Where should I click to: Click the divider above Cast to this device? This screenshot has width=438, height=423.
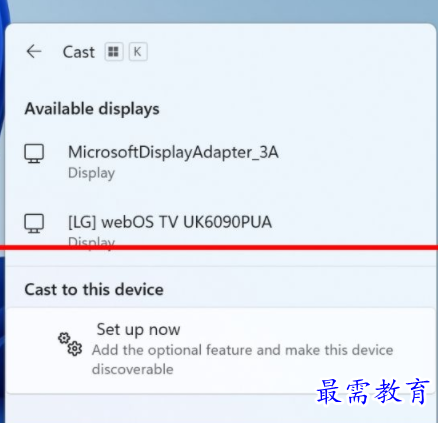coord(220,266)
